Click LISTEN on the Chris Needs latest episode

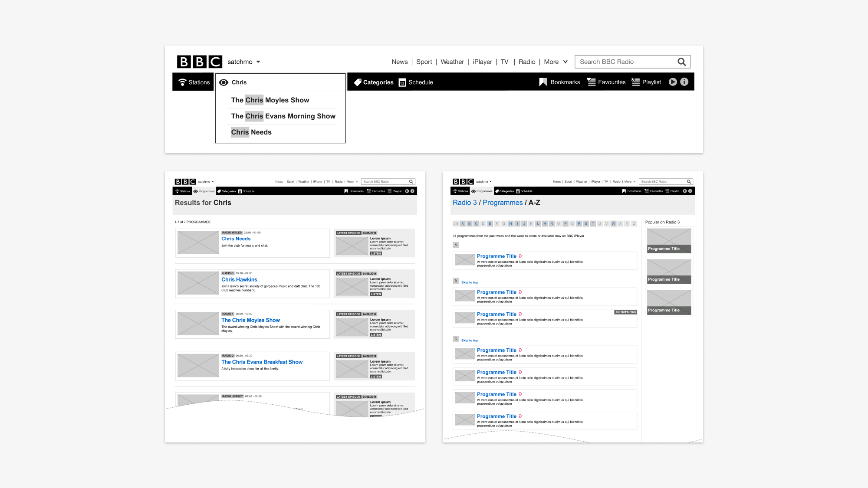click(x=376, y=254)
